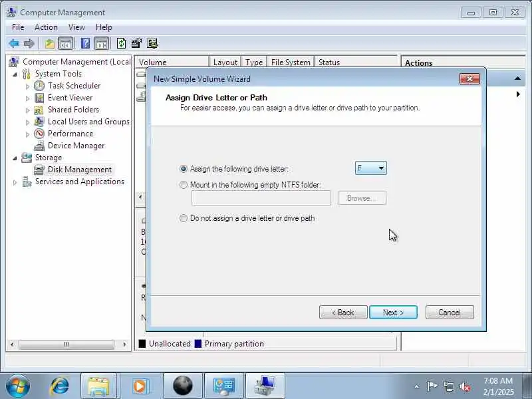
Task: Click the Storage tree icon
Action: tap(27, 158)
